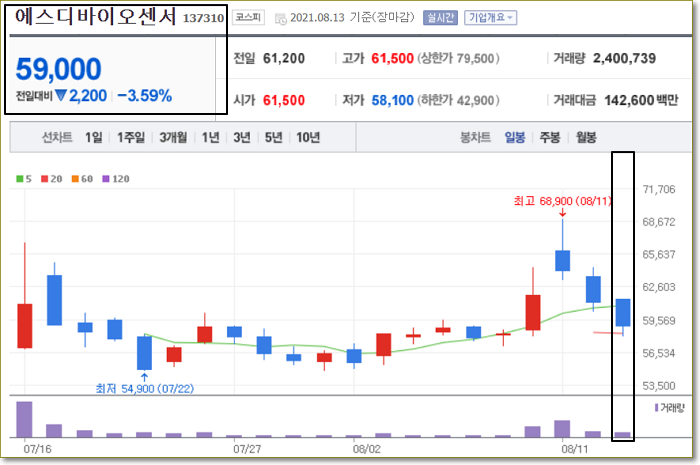Click the -3.59% change rate
Screen dimensions: 700x465
pos(145,95)
